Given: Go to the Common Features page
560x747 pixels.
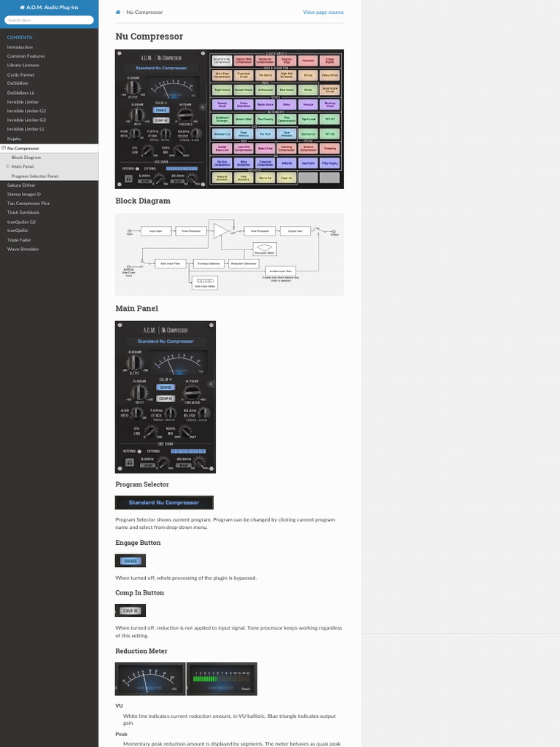Looking at the screenshot, I should 26,56.
